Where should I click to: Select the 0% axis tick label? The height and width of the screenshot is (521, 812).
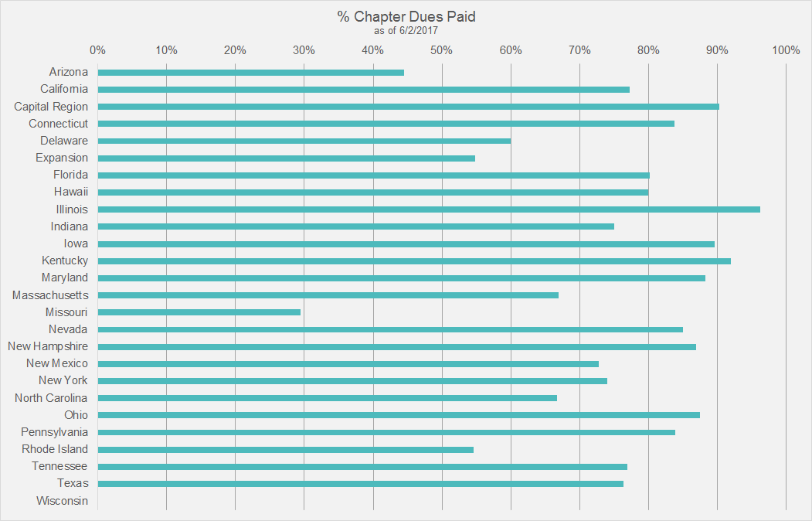coord(98,50)
